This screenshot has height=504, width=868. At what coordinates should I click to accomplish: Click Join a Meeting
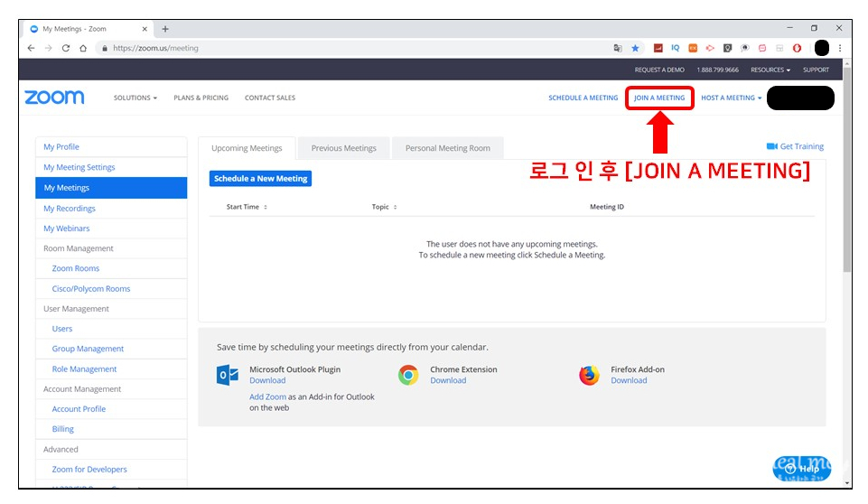[659, 98]
